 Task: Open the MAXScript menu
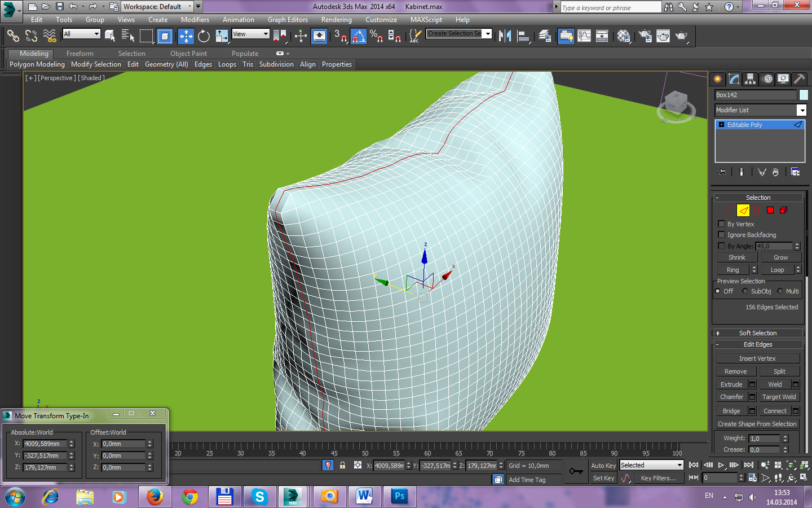tap(426, 20)
